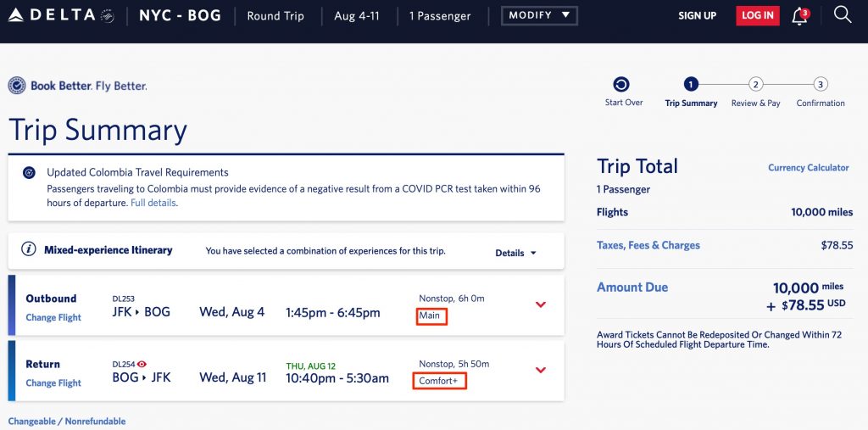Go to step 2 Review & Pay

[756, 85]
